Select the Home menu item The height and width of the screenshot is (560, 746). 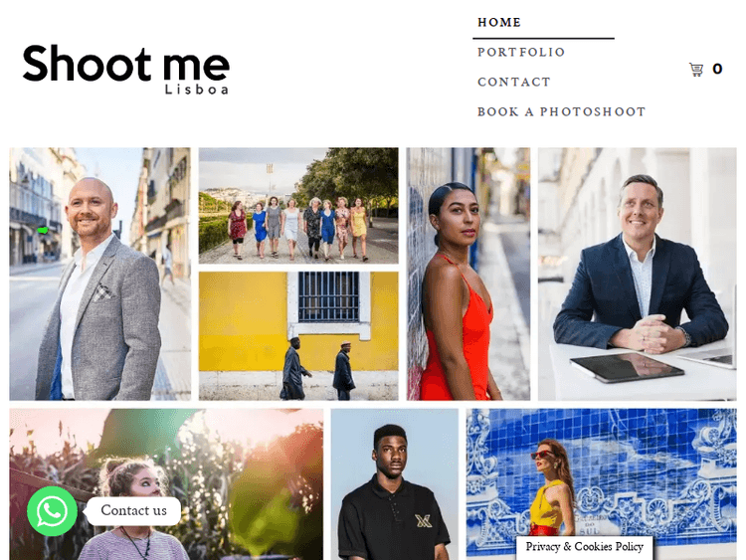499,22
